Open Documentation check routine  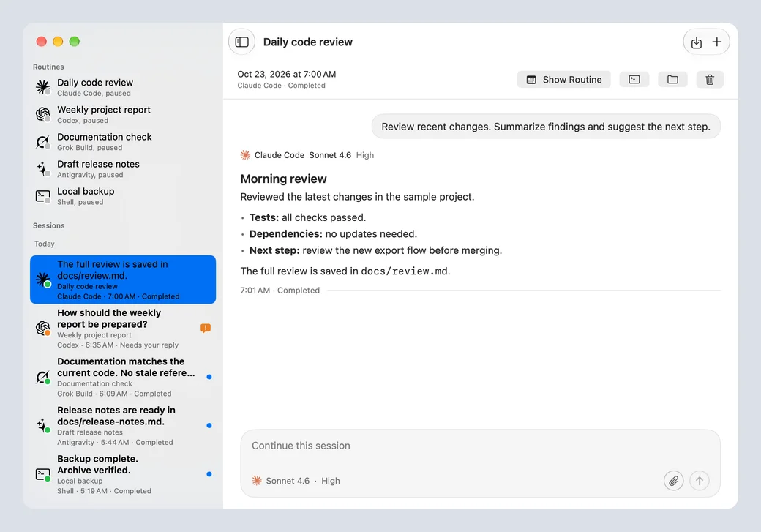(x=123, y=142)
